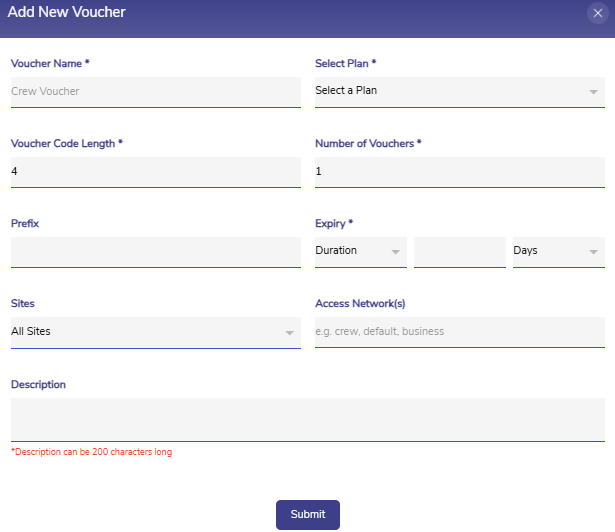This screenshot has height=532, width=615.
Task: Click the Voucher Name input field
Action: click(x=155, y=91)
